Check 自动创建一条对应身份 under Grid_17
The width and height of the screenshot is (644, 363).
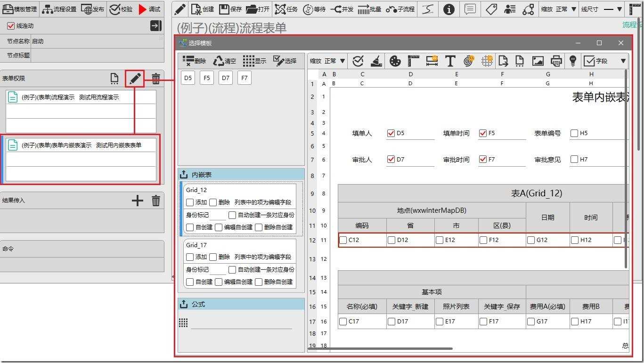[232, 270]
